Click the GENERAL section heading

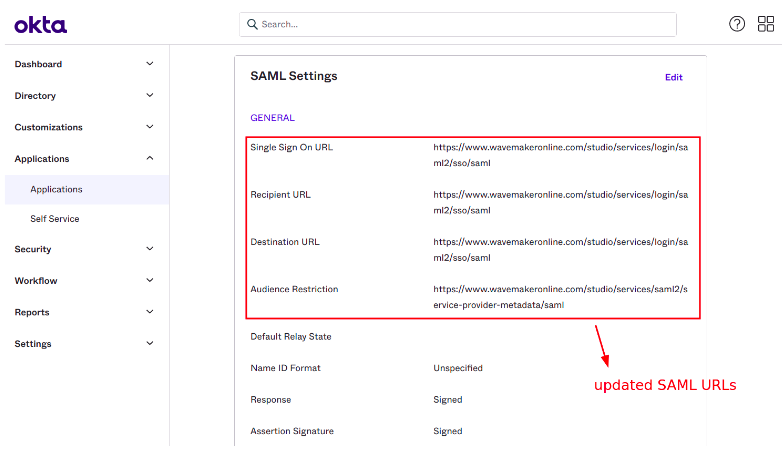272,118
